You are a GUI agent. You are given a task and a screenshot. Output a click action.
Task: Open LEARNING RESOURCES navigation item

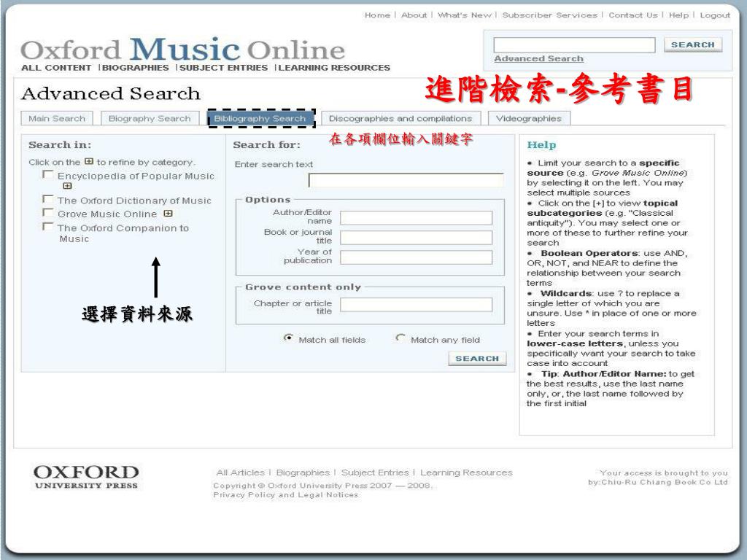(334, 68)
